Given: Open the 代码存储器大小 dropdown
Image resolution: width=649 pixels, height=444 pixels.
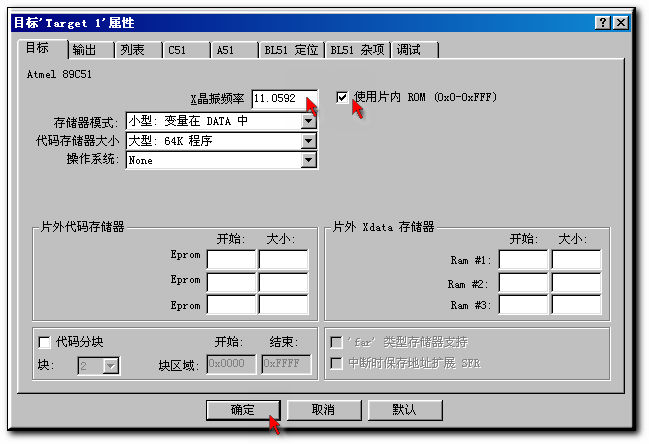Looking at the screenshot, I should [309, 141].
